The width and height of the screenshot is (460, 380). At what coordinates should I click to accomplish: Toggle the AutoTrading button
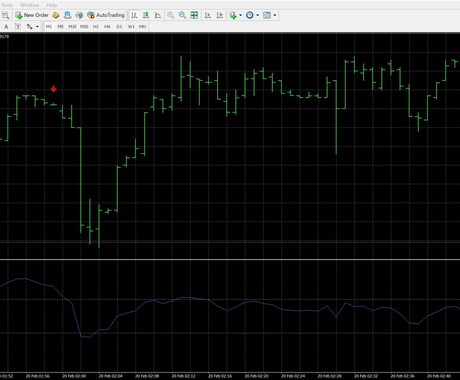point(106,15)
